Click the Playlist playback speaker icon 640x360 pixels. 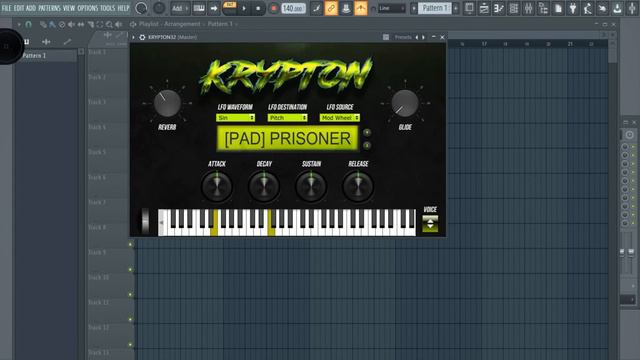[x=119, y=24]
